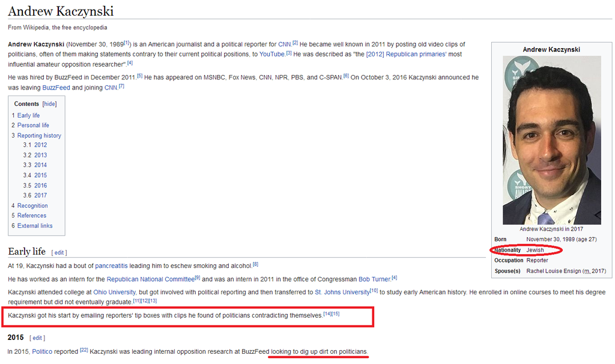Open the pancreatitis article link
Screen dimensions: 615x364
point(115,265)
